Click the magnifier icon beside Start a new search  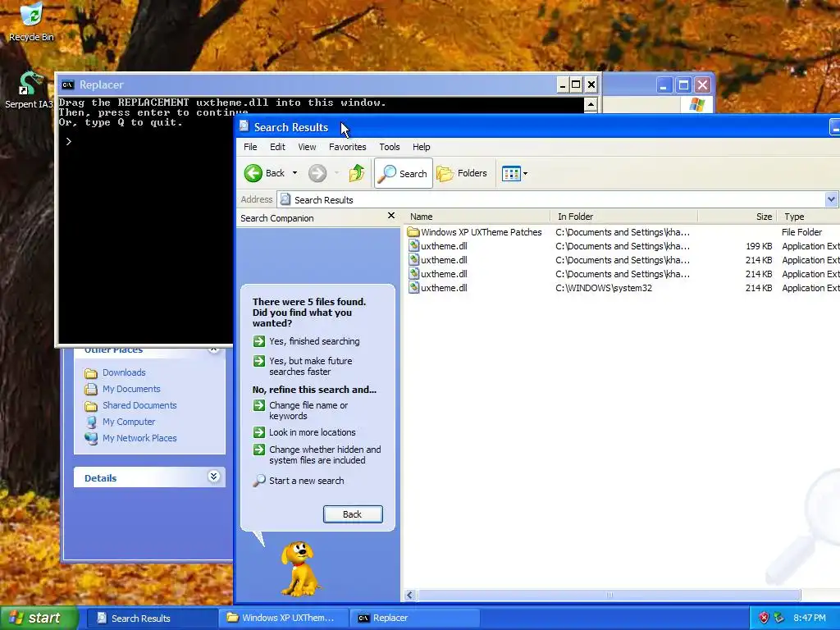point(259,481)
